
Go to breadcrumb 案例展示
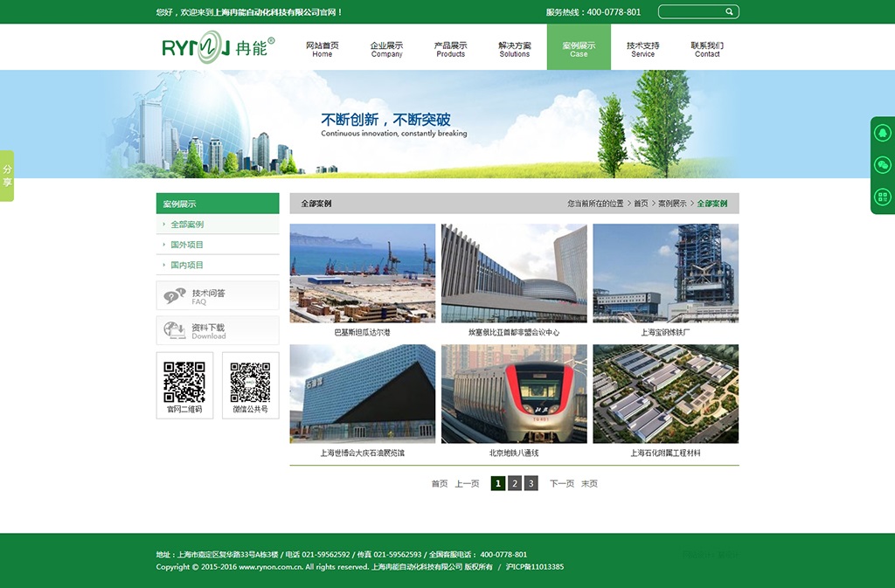672,203
